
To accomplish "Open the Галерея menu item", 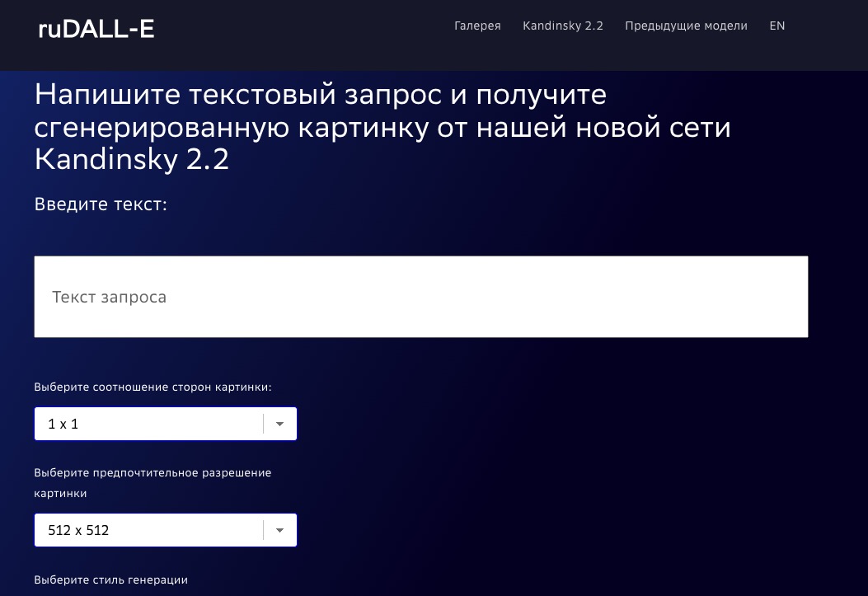I will [x=477, y=26].
